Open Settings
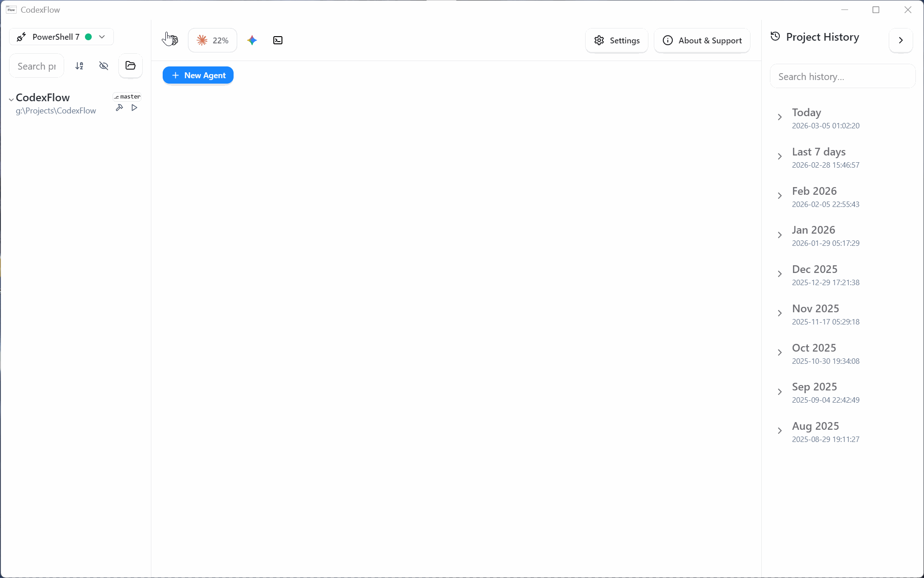924x578 pixels. [x=617, y=40]
